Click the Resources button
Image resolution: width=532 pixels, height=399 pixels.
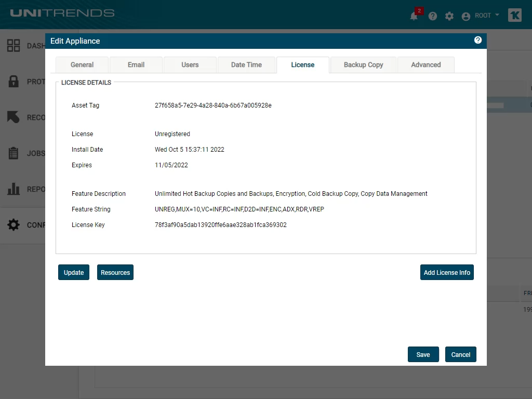coord(115,272)
